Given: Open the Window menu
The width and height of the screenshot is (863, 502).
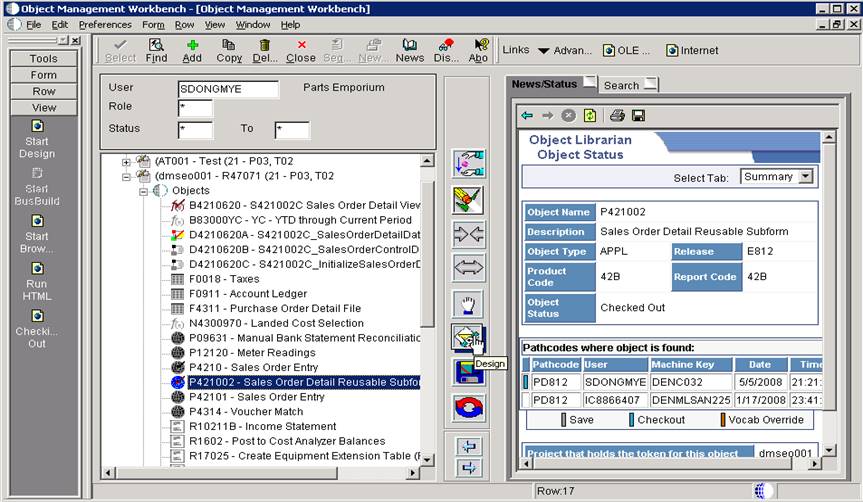Looking at the screenshot, I should pos(253,25).
